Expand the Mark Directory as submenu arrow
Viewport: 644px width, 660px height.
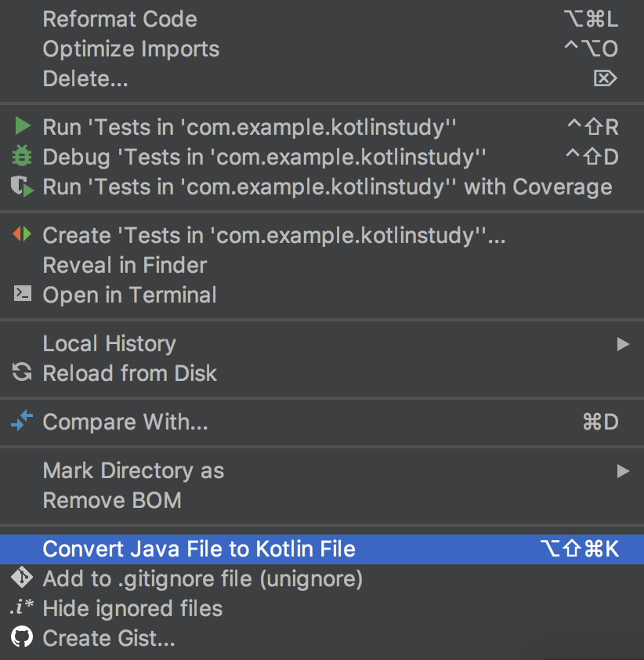[x=623, y=470]
